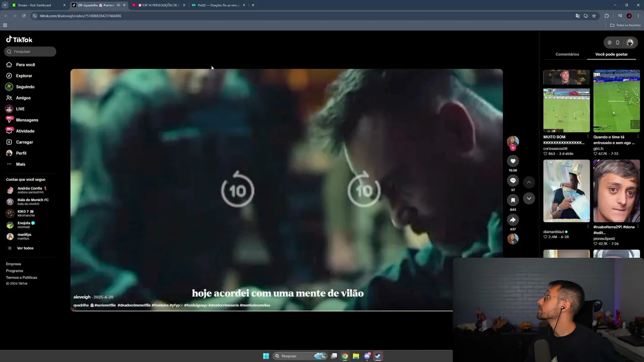Open the Programa footer link
The height and width of the screenshot is (362, 644).
tap(15, 271)
